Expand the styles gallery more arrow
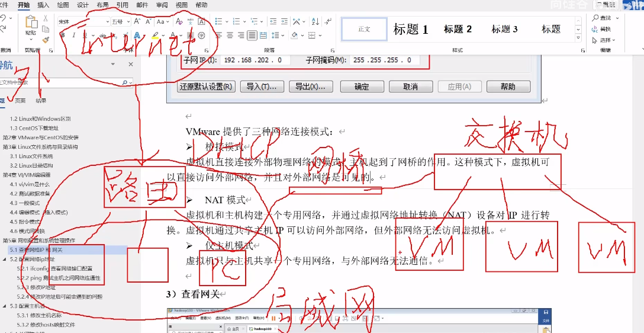The height and width of the screenshot is (333, 644). 579,38
